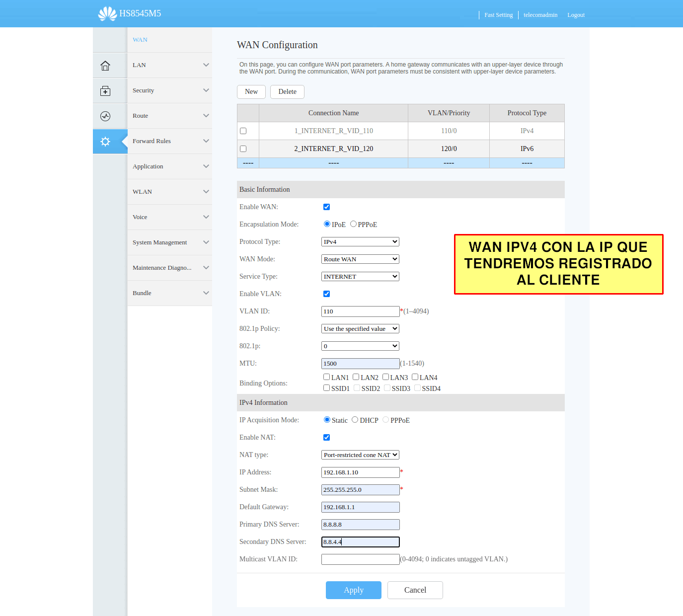Click the activity monitor pulse icon

point(105,116)
